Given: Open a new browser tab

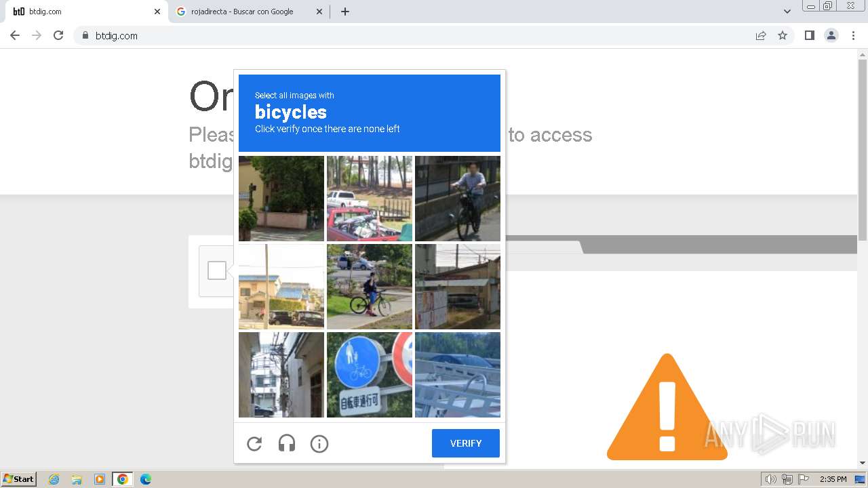Looking at the screenshot, I should pos(345,12).
